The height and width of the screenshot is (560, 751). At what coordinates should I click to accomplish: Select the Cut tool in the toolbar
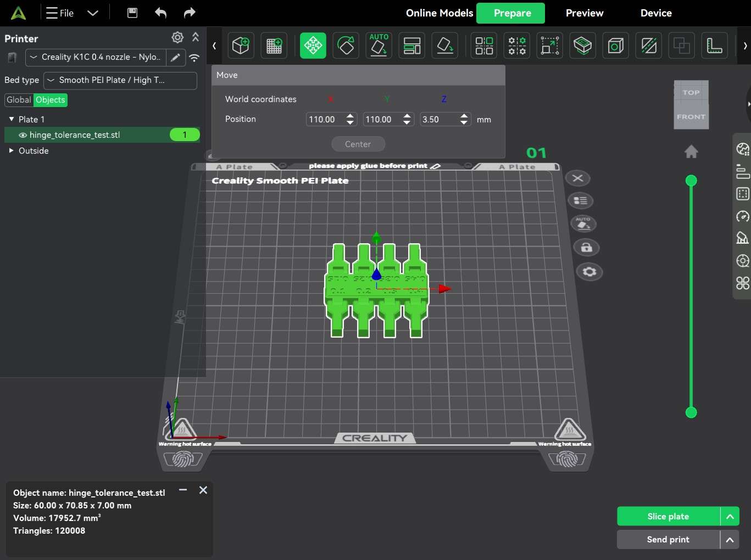pyautogui.click(x=583, y=46)
